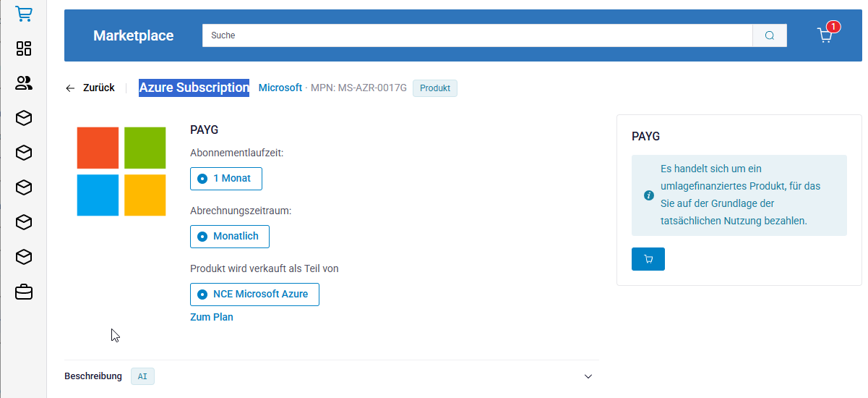The image size is (868, 398).
Task: Open the customers people icon in sidebar
Action: [24, 83]
